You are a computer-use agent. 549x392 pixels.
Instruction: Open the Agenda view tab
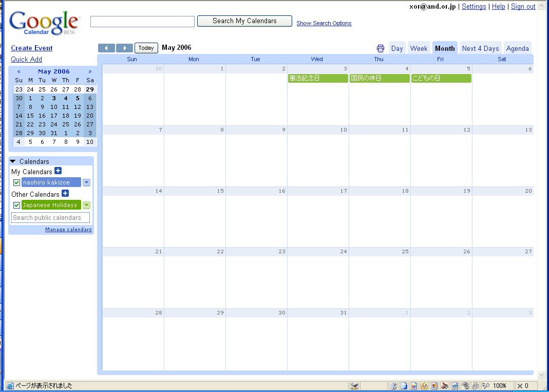[x=518, y=48]
